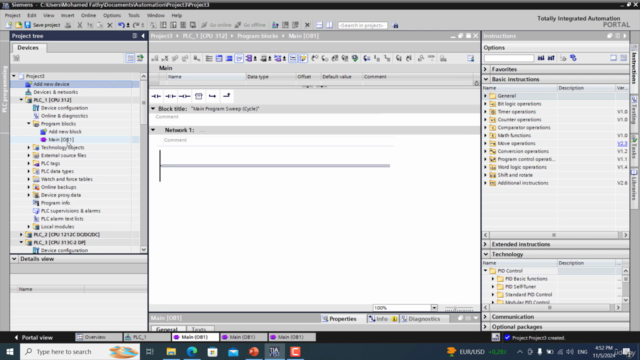Expand the PLC tags folder
Image resolution: width=640 pixels, height=360 pixels.
pyautogui.click(x=29, y=163)
